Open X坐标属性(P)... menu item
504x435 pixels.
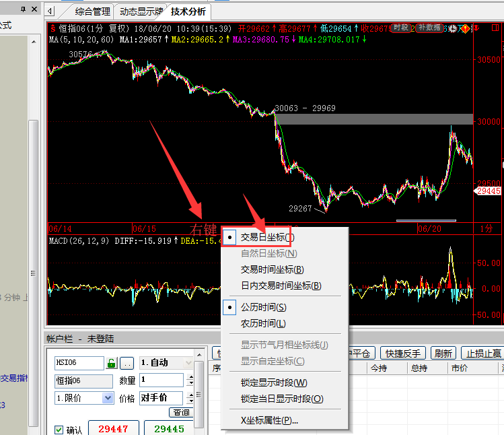point(269,420)
